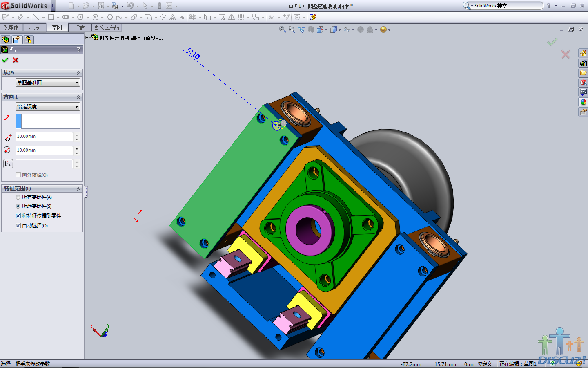Collapse the 方向 1 section
Viewport: 588px width, 368px height.
pyautogui.click(x=78, y=97)
